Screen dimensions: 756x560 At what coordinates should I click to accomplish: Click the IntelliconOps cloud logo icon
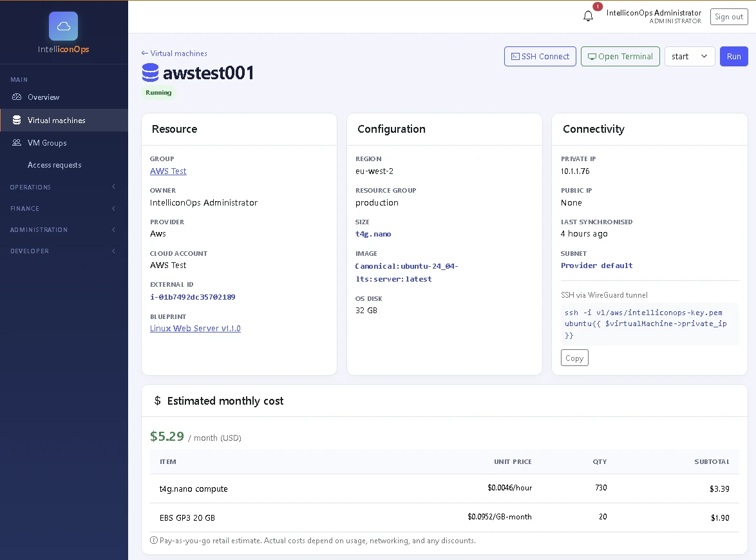(63, 26)
